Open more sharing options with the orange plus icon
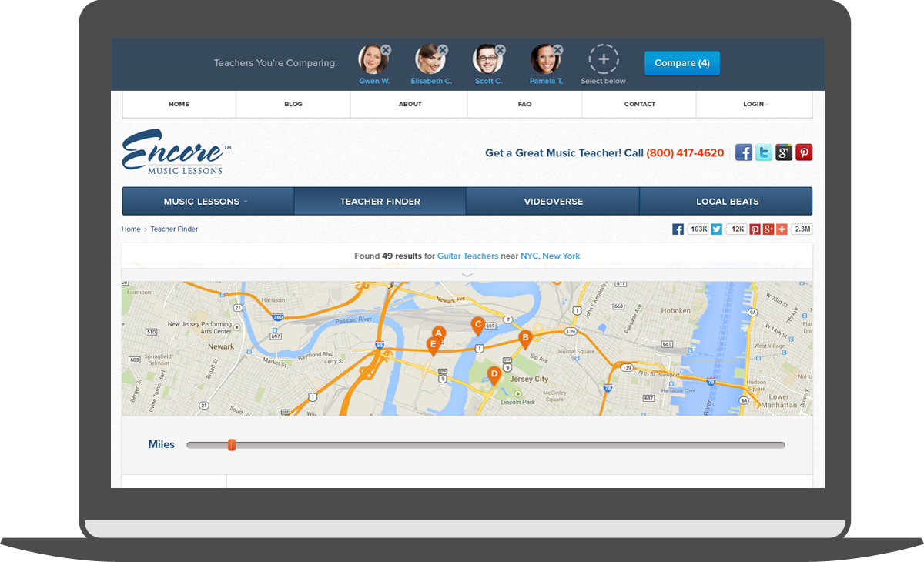This screenshot has height=562, width=924. [x=782, y=229]
